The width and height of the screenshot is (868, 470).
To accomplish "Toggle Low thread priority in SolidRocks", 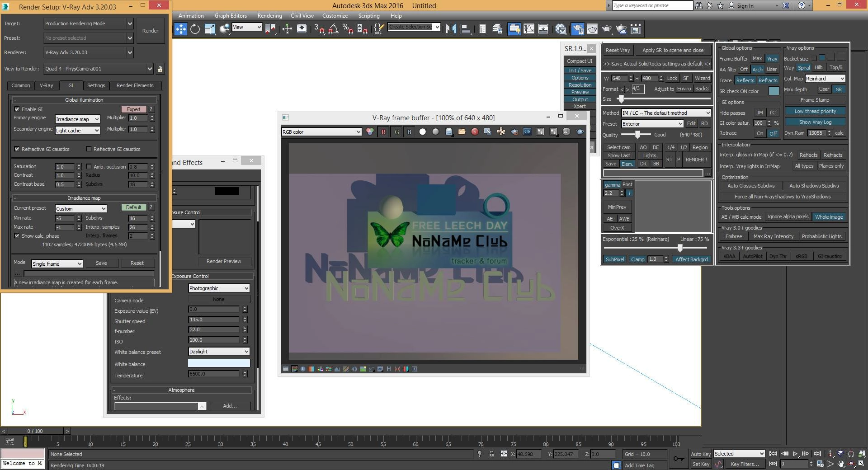I will (x=815, y=111).
